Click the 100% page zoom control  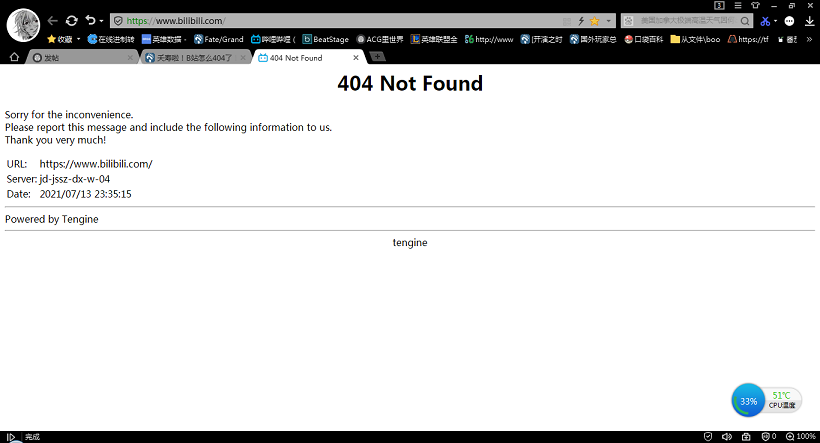[801, 437]
